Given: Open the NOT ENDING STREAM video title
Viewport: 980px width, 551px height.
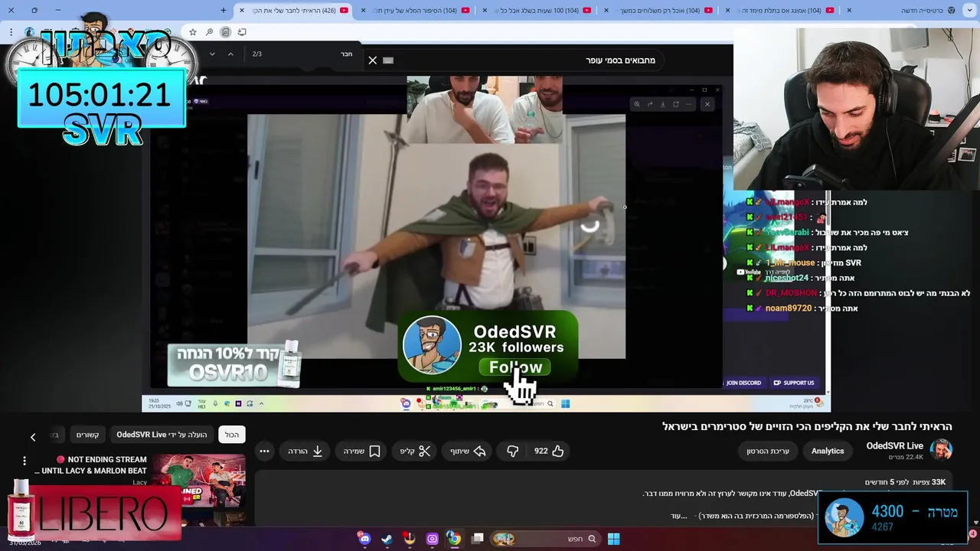Looking at the screenshot, I should (x=90, y=465).
